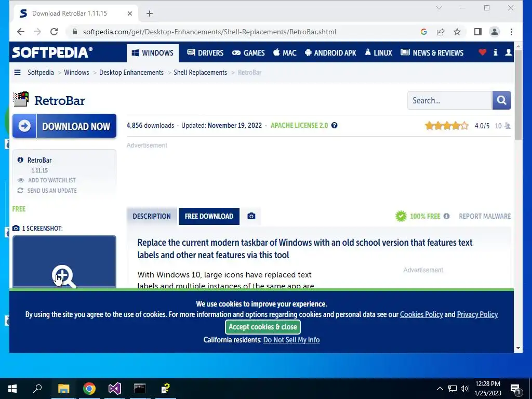The width and height of the screenshot is (532, 399).
Task: Click the Download Now button
Action: 64,126
